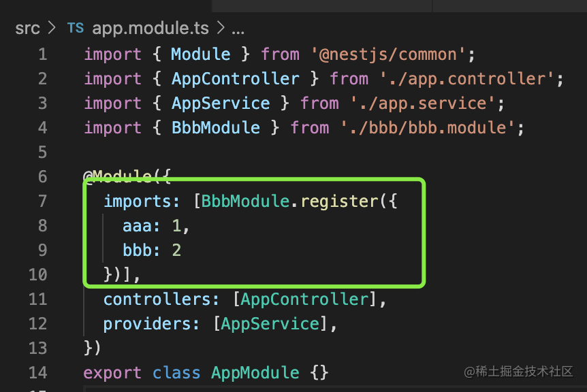Image resolution: width=587 pixels, height=392 pixels.
Task: Select line number 10 in the gutter
Action: click(37, 275)
